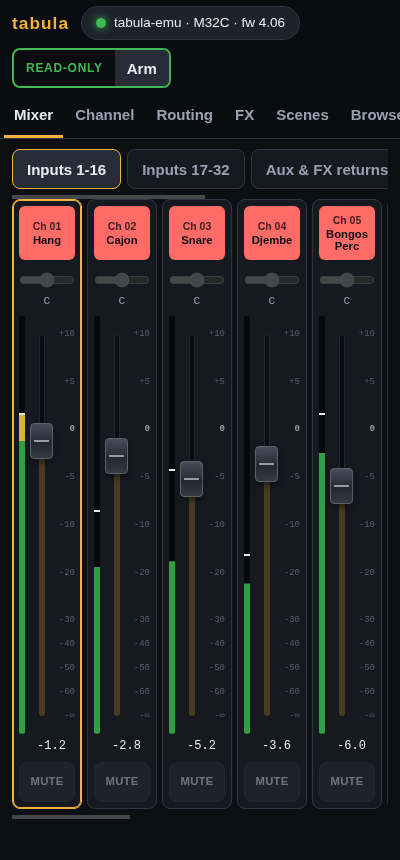Go to the FX tab
The width and height of the screenshot is (400, 860).
(244, 115)
